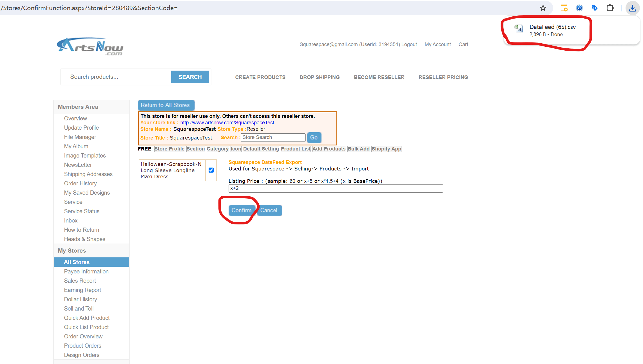Open Order History in sidebar
This screenshot has width=643, height=364.
80,183
